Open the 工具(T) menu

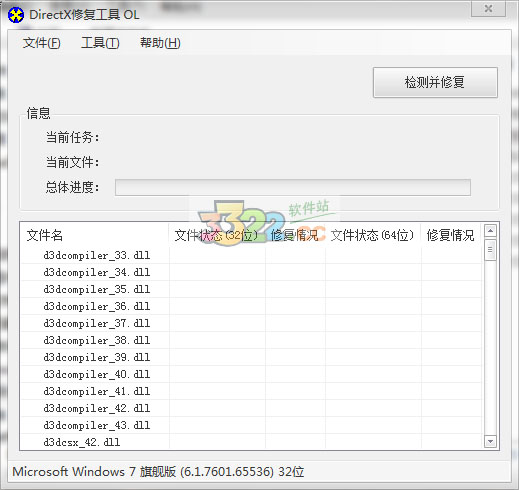100,43
